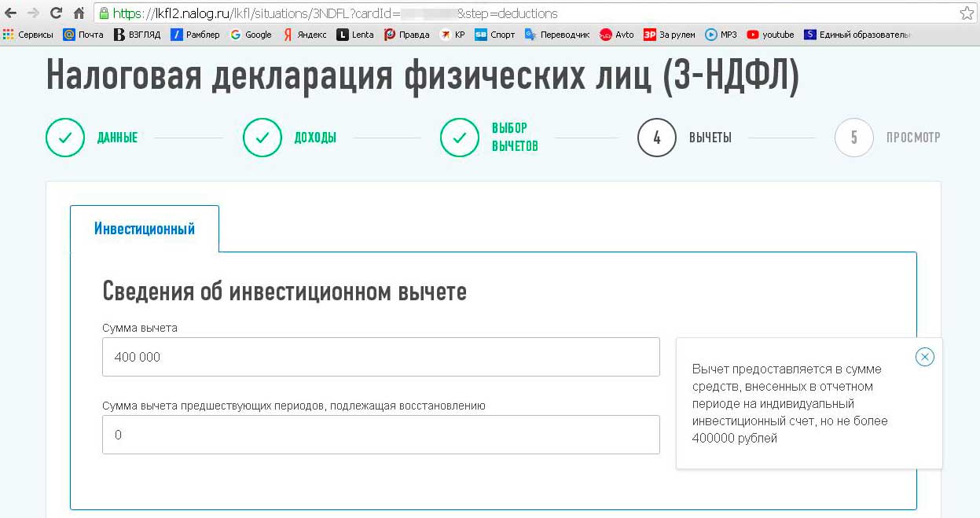This screenshot has height=518, width=980.
Task: Go to browser home page icon
Action: click(x=79, y=13)
